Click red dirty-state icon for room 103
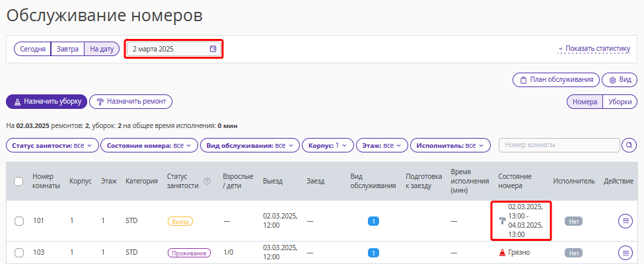Image resolution: width=644 pixels, height=264 pixels. pos(502,253)
